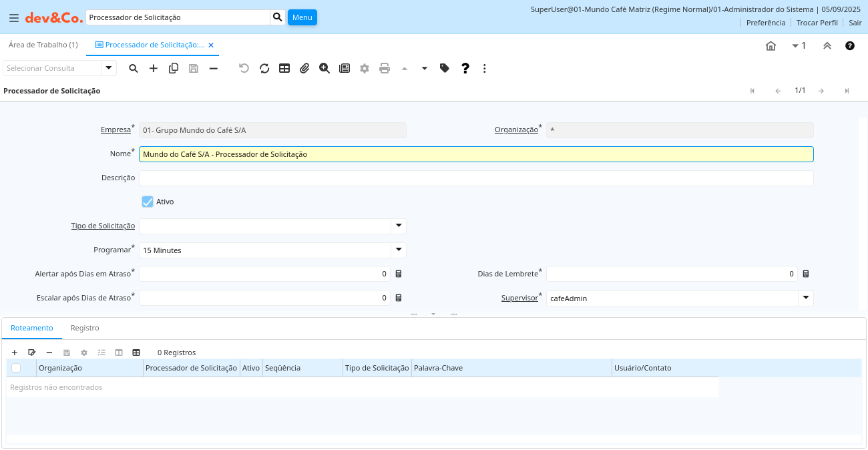Click the Copy Record toolbar icon
This screenshot has height=450, width=868.
(174, 68)
